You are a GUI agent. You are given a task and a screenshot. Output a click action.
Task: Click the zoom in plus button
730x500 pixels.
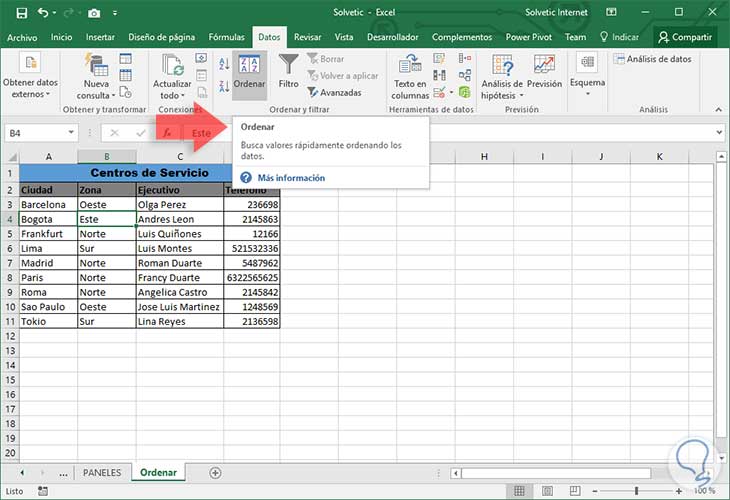[x=679, y=491]
